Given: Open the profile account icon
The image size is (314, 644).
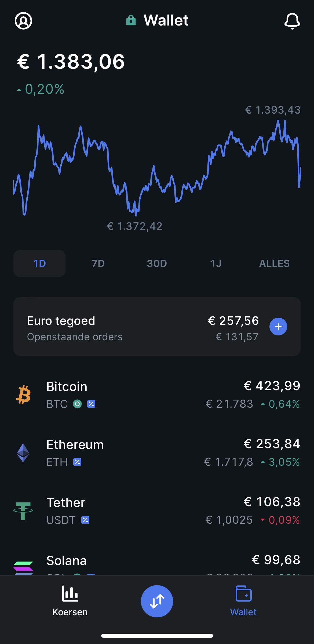Looking at the screenshot, I should [23, 21].
